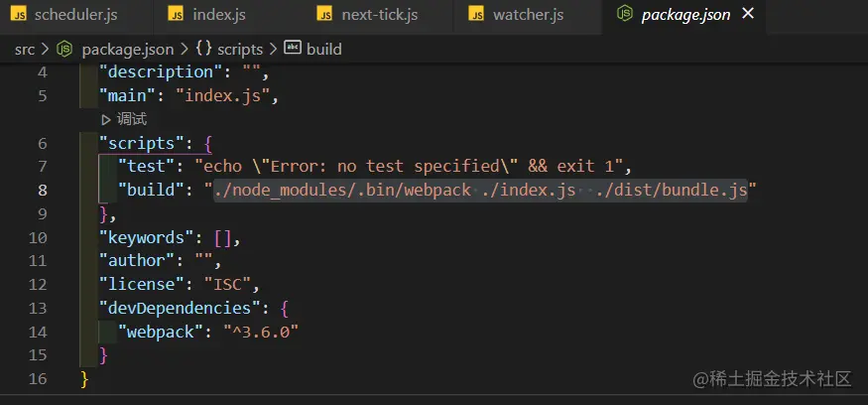Click the Node icon in the breadcrumb
Screen dimensions: 868x405
coord(64,49)
